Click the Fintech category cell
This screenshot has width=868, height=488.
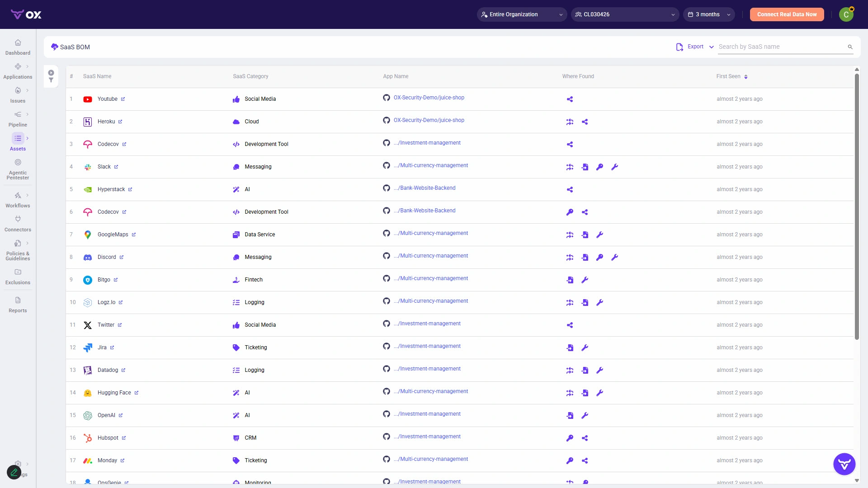coord(253,280)
